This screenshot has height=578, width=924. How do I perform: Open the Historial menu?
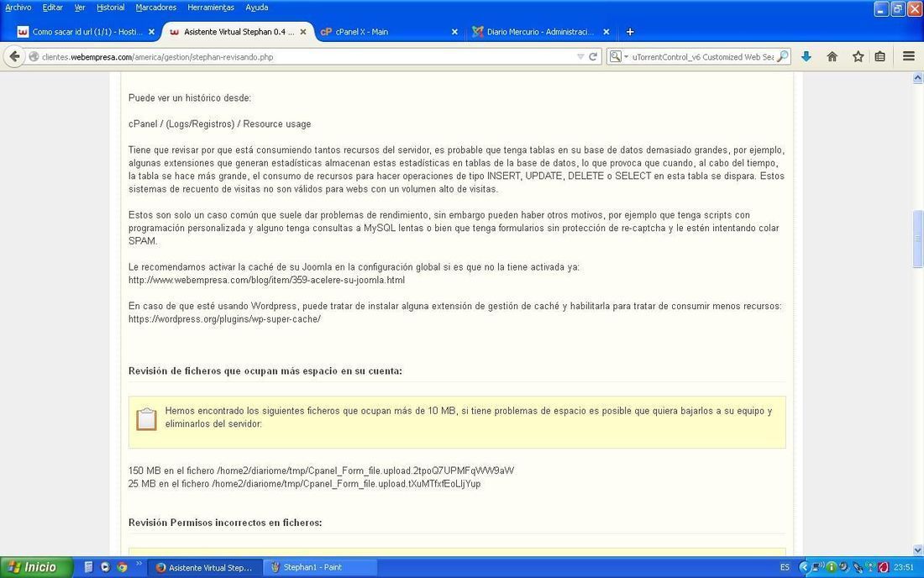click(110, 7)
